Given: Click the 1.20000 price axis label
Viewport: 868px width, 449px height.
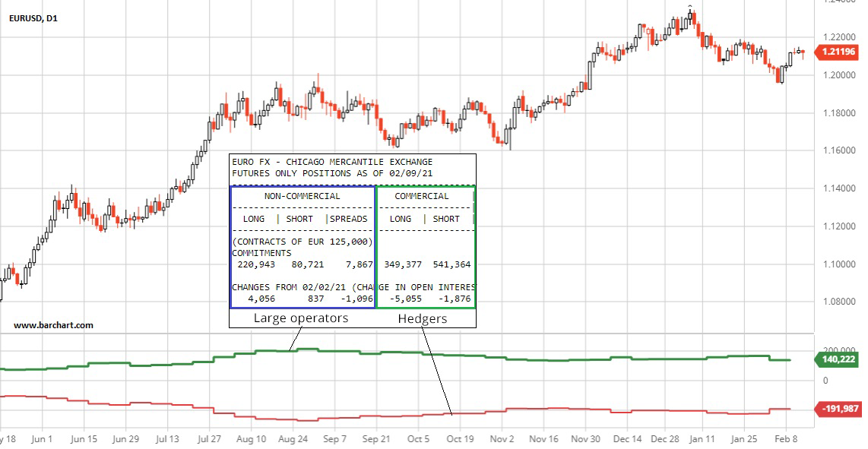Looking at the screenshot, I should (x=839, y=75).
